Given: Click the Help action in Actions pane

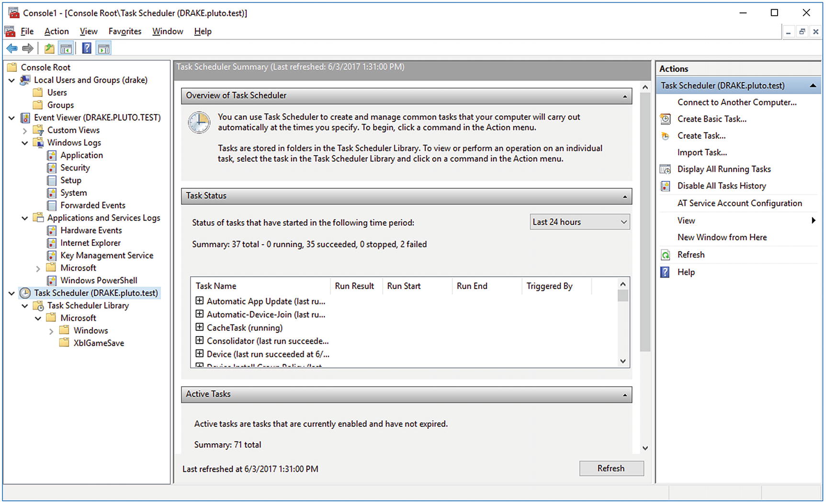Looking at the screenshot, I should click(x=686, y=272).
